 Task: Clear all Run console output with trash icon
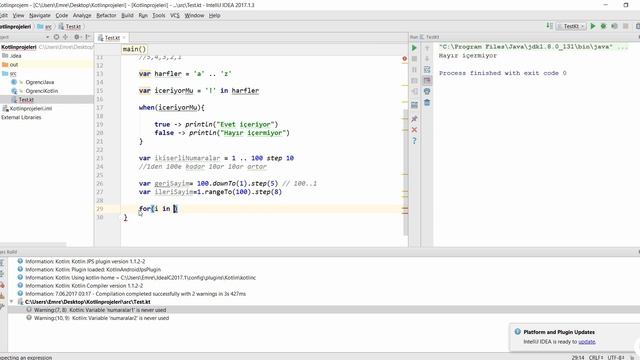coord(427,102)
